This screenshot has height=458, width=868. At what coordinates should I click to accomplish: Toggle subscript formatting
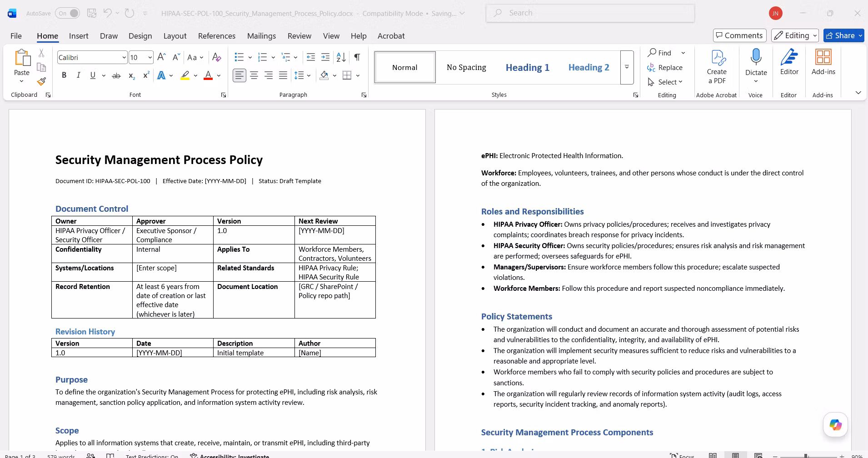[x=131, y=75]
